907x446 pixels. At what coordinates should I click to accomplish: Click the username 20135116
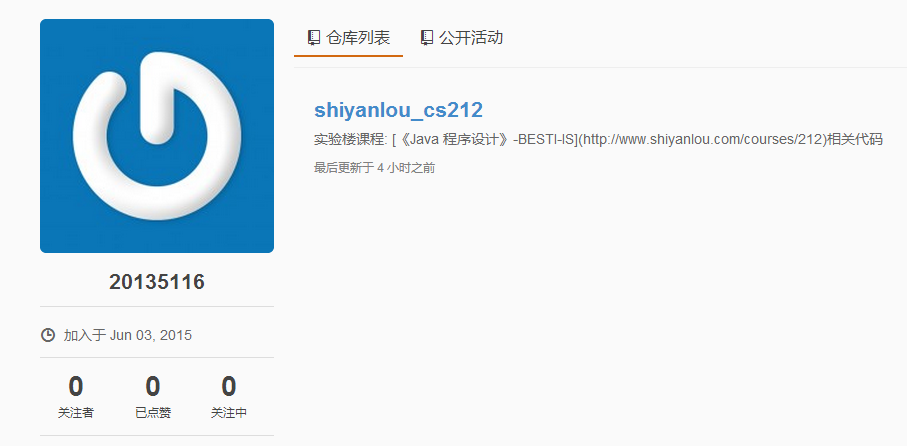[x=157, y=282]
